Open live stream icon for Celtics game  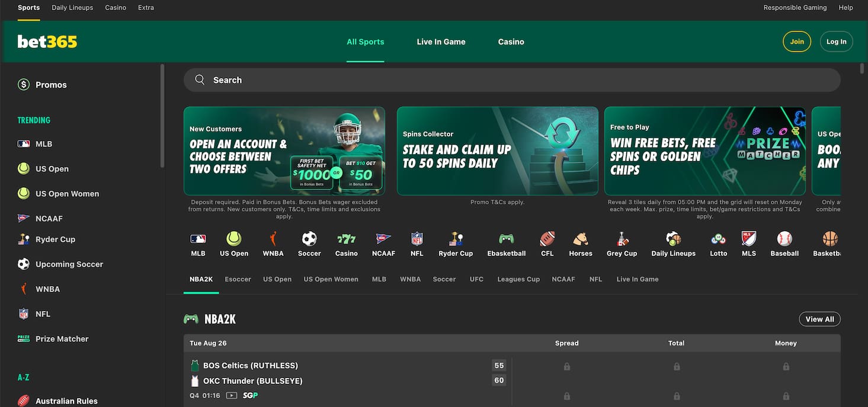[x=232, y=395]
